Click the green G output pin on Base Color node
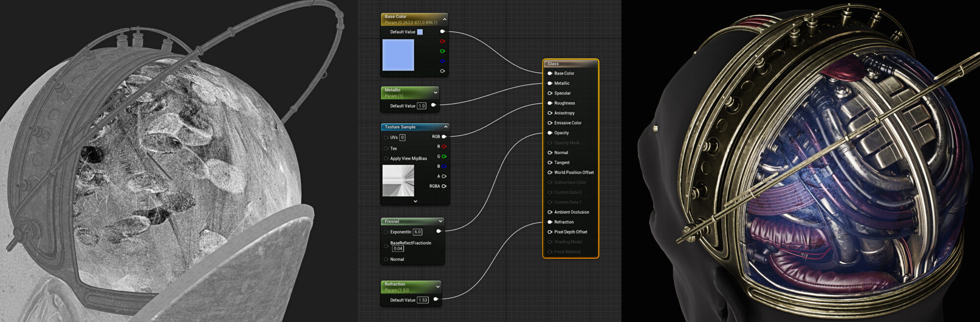Image resolution: width=980 pixels, height=322 pixels. coord(442,51)
